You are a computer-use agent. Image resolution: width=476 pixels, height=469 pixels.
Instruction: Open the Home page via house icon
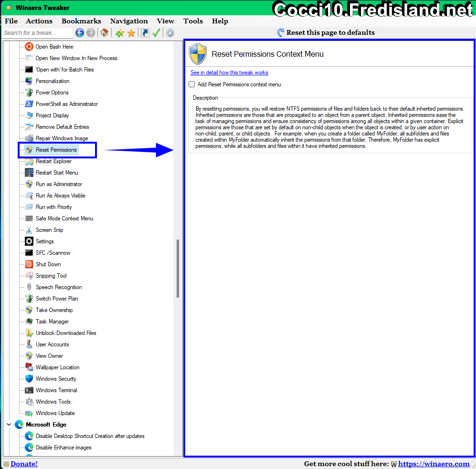tap(105, 33)
